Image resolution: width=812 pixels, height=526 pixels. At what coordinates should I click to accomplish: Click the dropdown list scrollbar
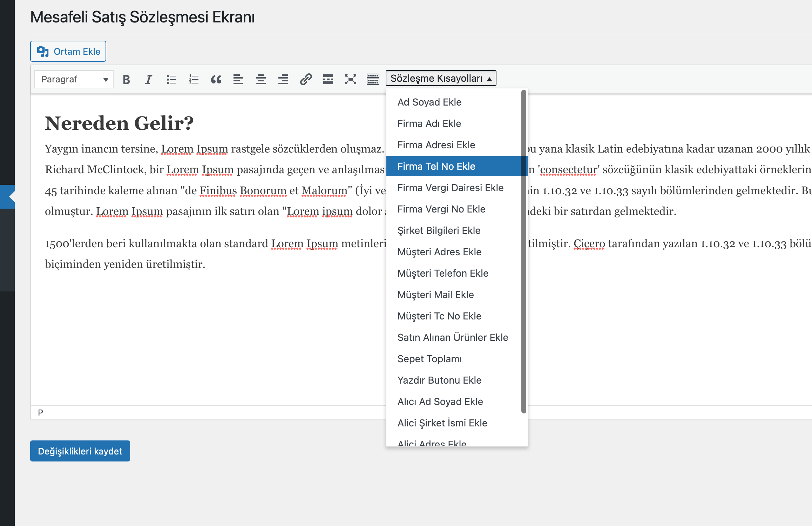point(524,252)
